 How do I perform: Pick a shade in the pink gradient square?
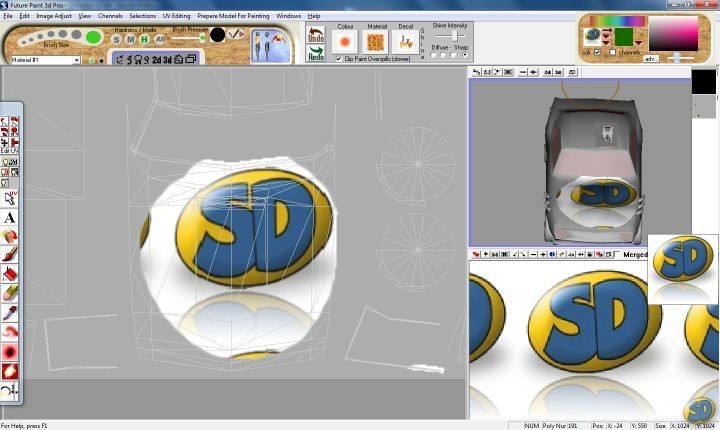click(x=673, y=33)
